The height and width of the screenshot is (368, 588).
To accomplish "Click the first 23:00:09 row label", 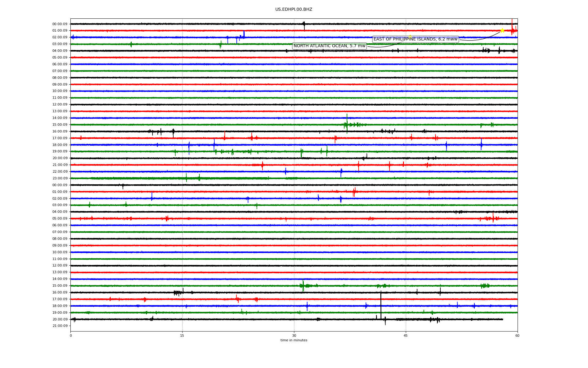I will tap(60, 178).
